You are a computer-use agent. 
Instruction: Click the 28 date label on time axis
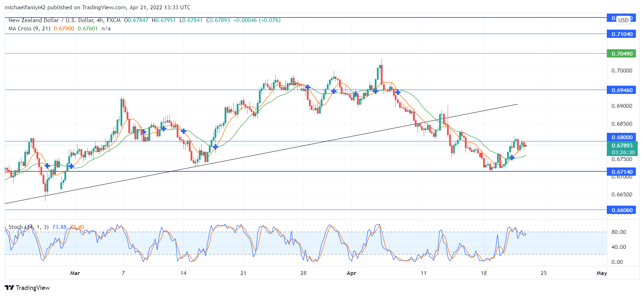303,273
